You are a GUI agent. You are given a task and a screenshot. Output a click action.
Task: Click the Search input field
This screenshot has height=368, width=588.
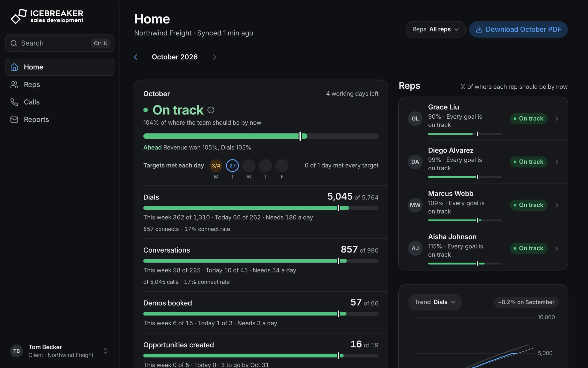pyautogui.click(x=60, y=43)
